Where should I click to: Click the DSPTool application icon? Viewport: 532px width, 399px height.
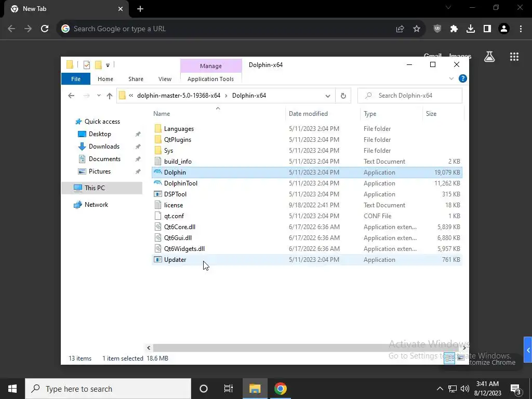(158, 194)
